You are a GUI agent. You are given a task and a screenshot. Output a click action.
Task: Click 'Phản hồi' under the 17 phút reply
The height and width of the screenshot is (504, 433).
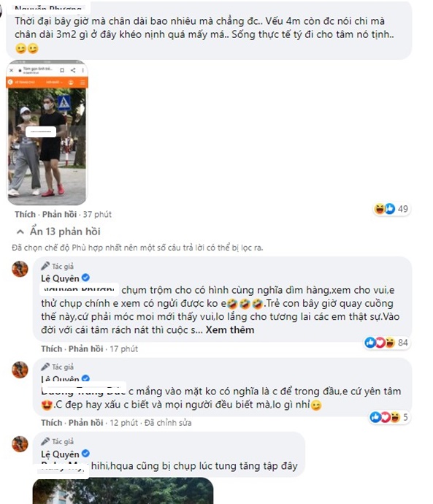coord(85,349)
